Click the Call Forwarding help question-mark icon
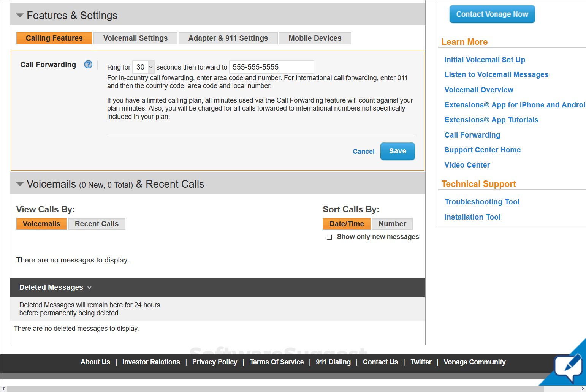Screen dimensions: 586x392 [88, 65]
